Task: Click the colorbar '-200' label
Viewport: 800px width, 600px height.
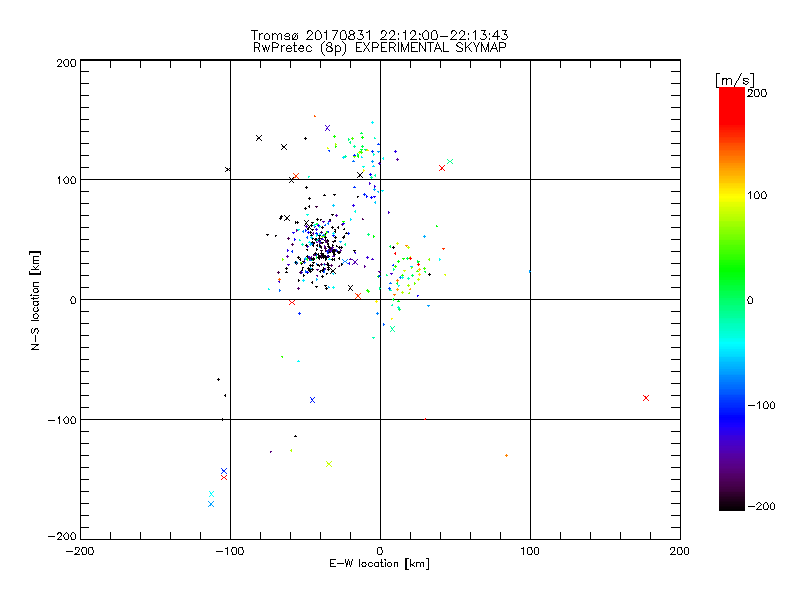Action: pyautogui.click(x=761, y=506)
